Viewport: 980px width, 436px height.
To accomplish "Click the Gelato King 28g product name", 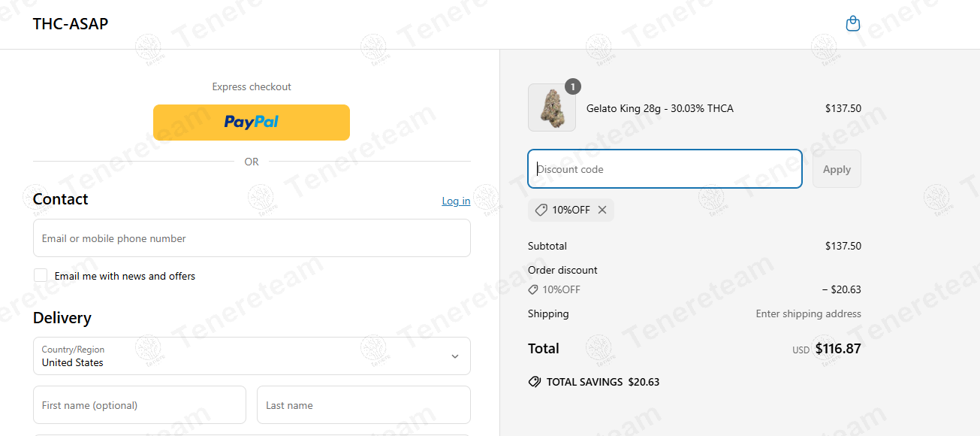I will (x=659, y=108).
